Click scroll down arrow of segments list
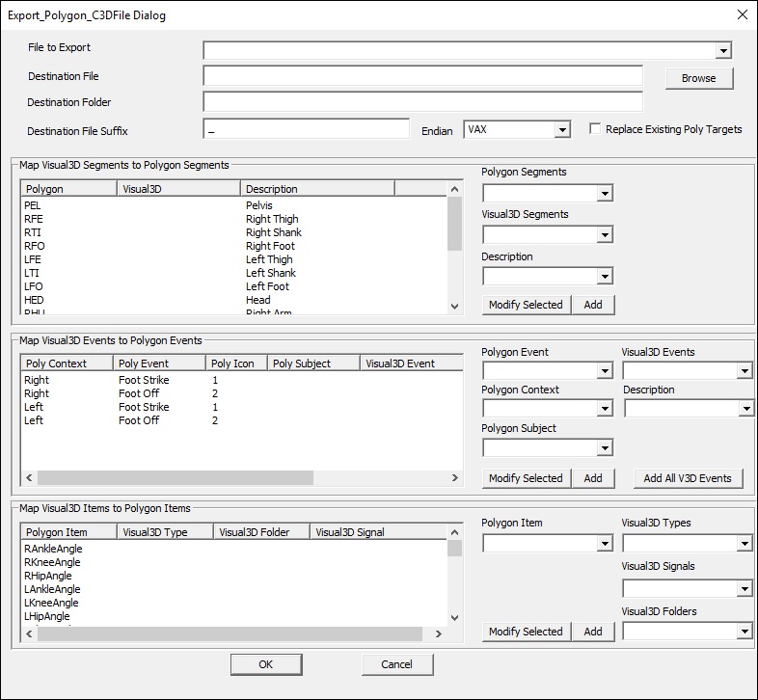The height and width of the screenshot is (700, 758). point(454,306)
